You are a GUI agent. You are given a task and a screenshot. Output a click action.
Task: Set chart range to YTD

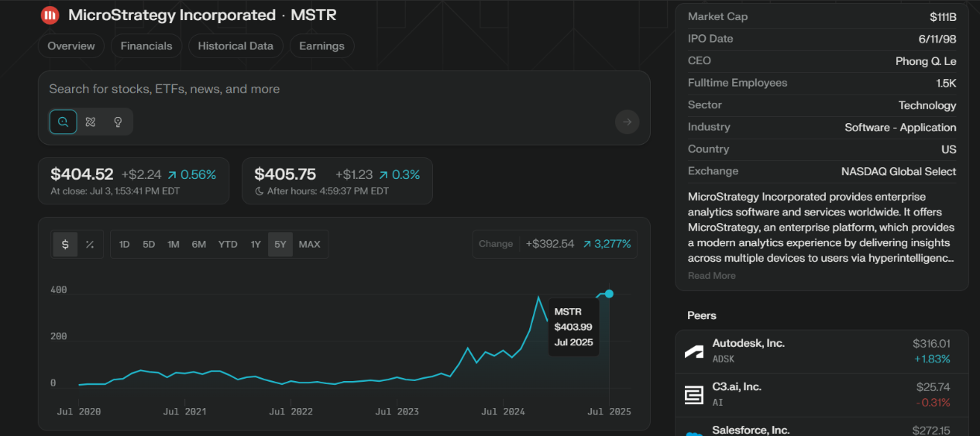coord(228,244)
